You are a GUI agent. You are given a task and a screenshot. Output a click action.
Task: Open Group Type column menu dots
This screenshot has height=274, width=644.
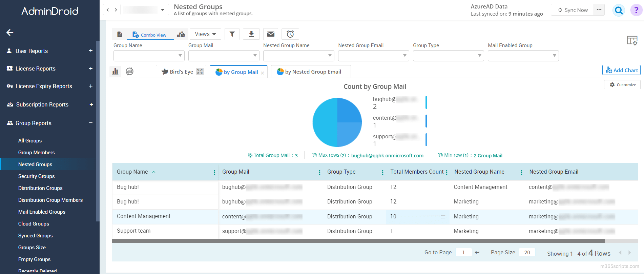[382, 173]
